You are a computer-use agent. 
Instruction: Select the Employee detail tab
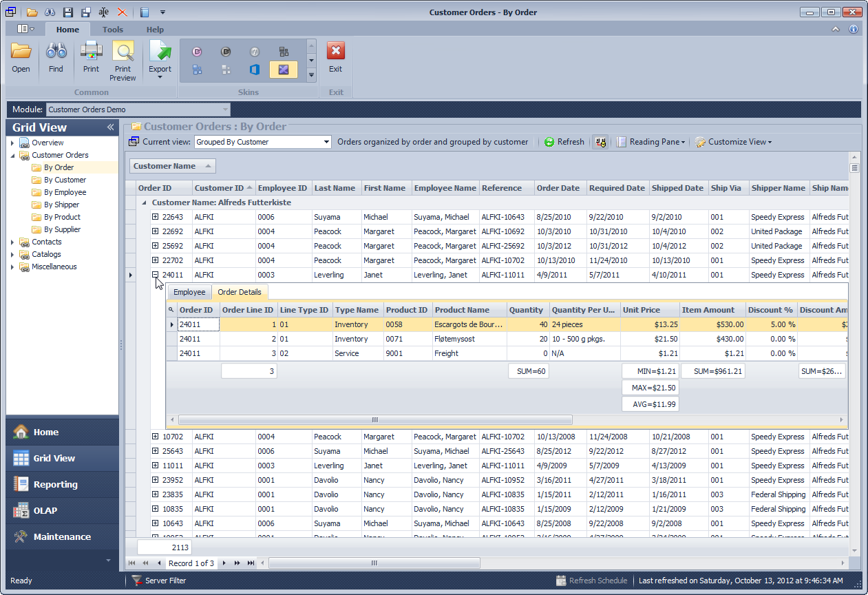tap(189, 292)
